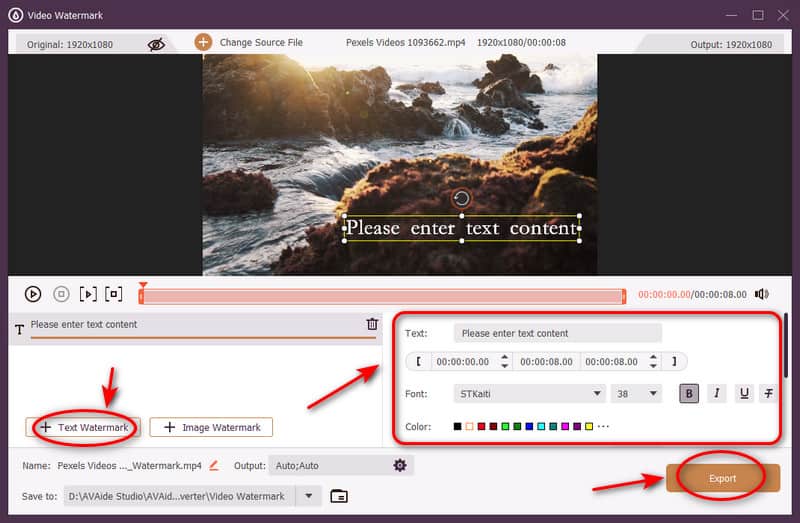The height and width of the screenshot is (523, 800).
Task: Click the Play button in playback controls
Action: (33, 294)
